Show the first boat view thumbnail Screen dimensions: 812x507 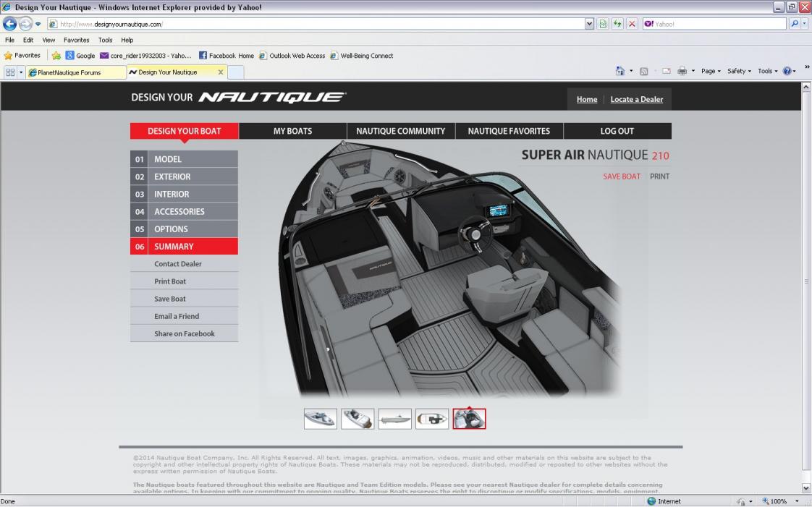click(321, 419)
